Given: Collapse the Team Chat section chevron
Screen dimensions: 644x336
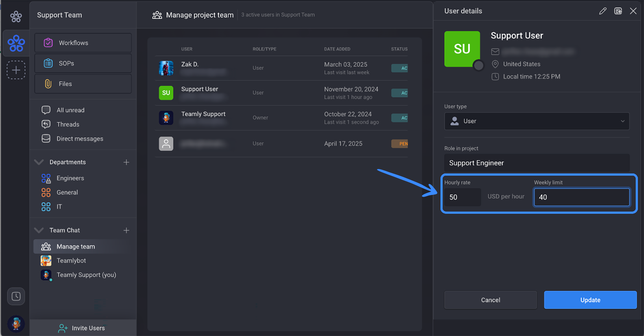Looking at the screenshot, I should [39, 230].
